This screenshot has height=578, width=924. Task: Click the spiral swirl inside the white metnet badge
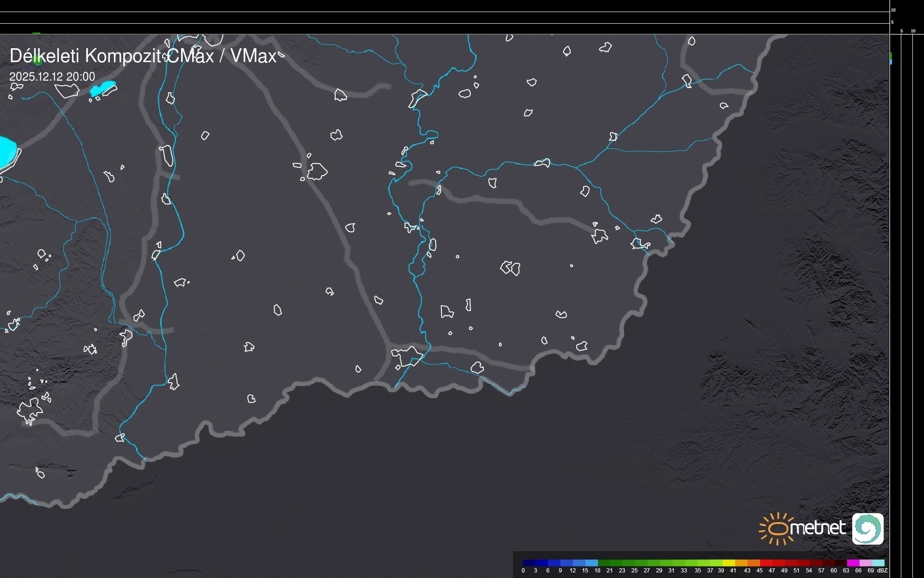coord(867,528)
